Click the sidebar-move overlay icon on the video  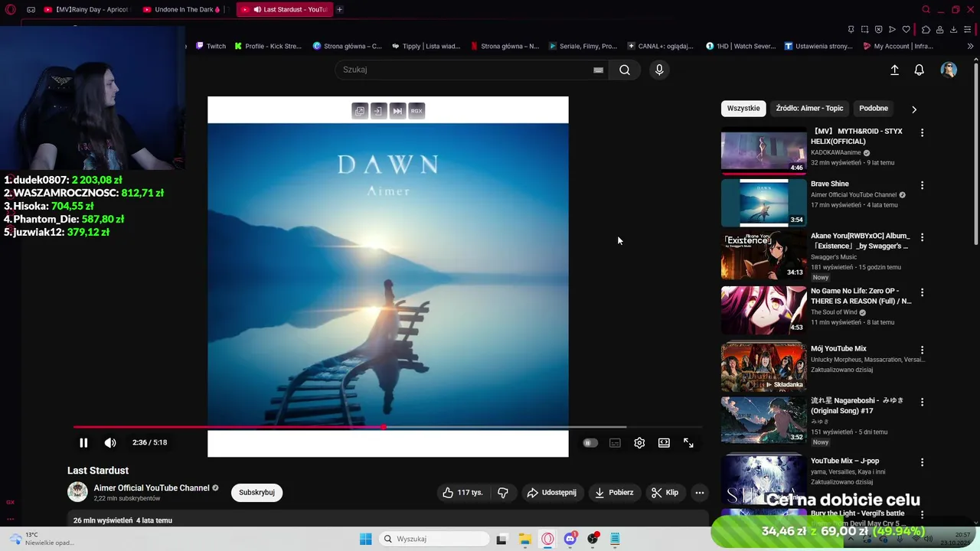tap(378, 111)
